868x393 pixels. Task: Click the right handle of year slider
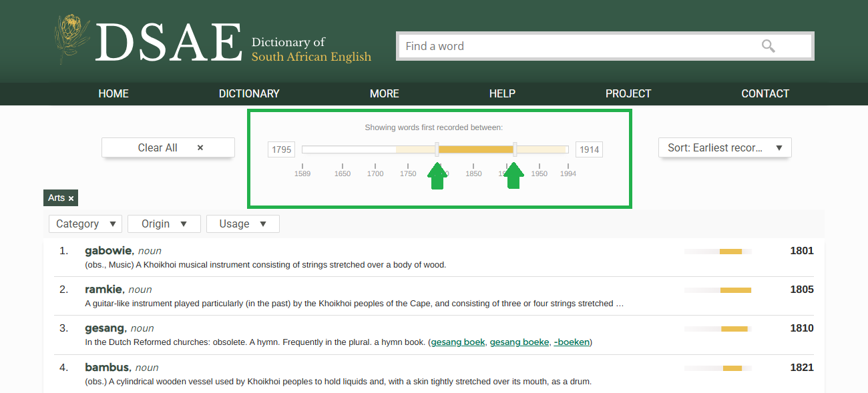coord(515,149)
